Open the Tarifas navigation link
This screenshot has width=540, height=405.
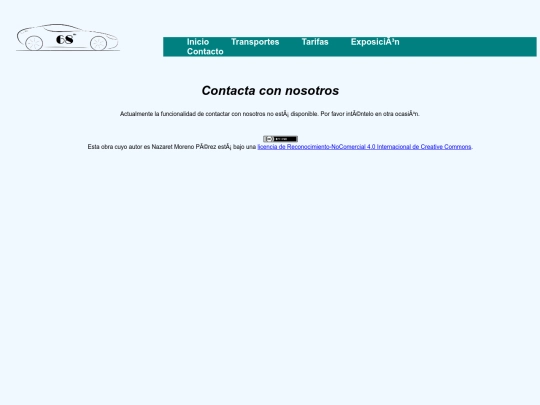[x=315, y=42]
